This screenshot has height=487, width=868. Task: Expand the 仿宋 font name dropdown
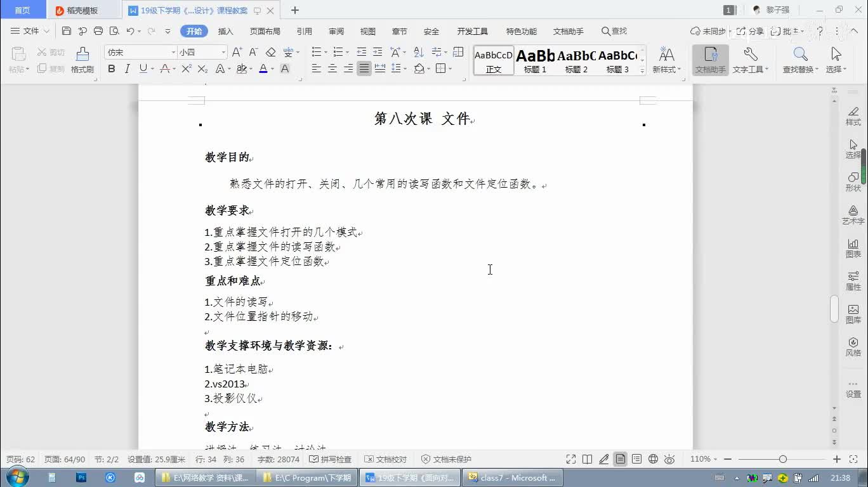pyautogui.click(x=173, y=52)
